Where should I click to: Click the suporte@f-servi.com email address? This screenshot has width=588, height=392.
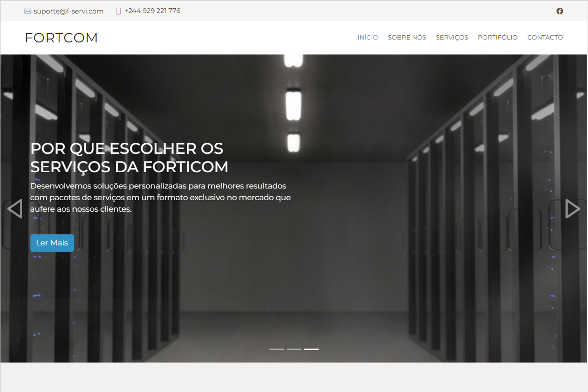(x=69, y=11)
